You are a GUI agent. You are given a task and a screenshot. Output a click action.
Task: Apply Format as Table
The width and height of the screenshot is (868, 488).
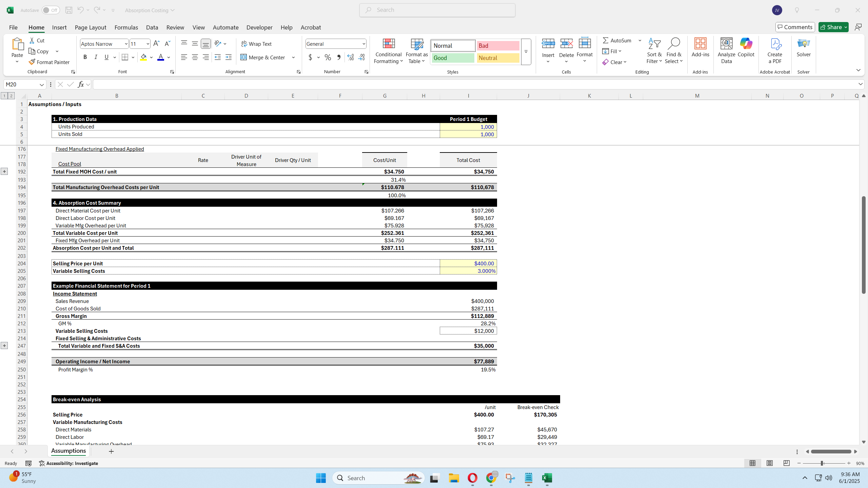pyautogui.click(x=416, y=52)
